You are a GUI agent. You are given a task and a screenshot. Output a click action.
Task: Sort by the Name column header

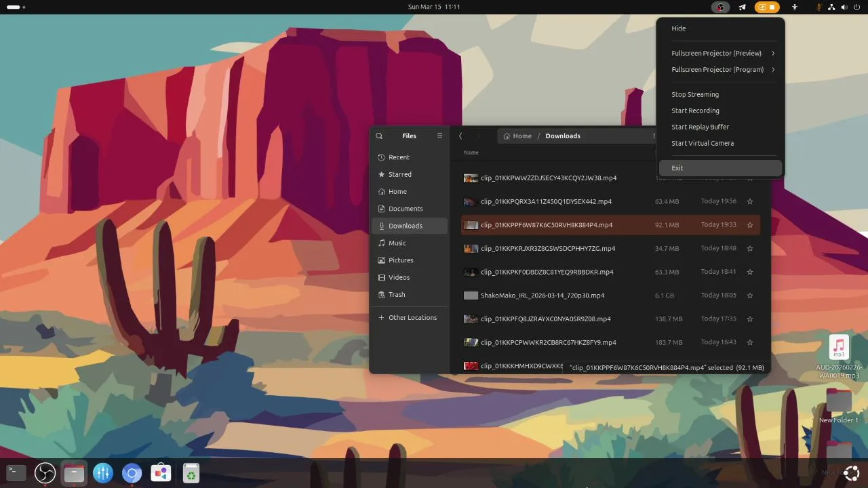point(471,152)
